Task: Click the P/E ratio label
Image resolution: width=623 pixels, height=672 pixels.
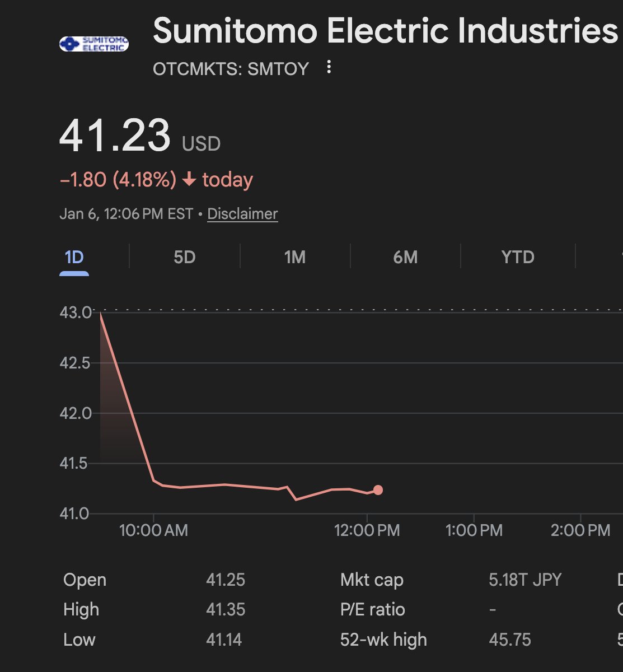Action: click(373, 609)
